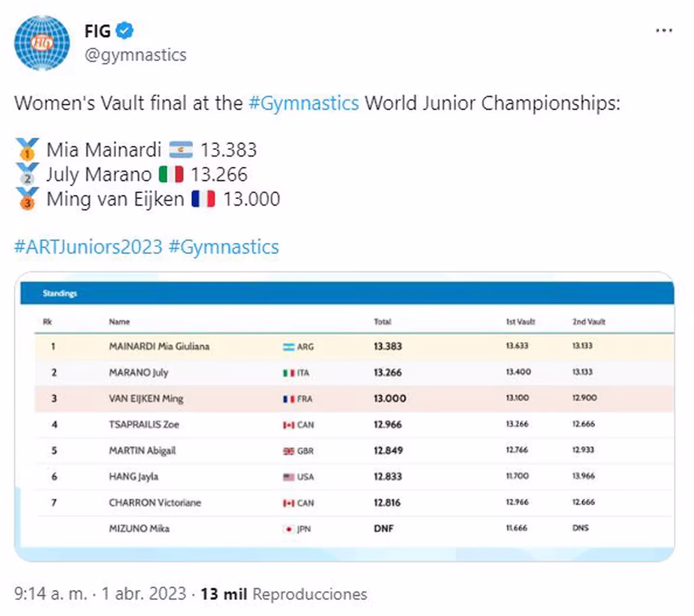694x616 pixels.
Task: Open the #Gymnastics hashtag in the first sentence
Action: coord(304,103)
